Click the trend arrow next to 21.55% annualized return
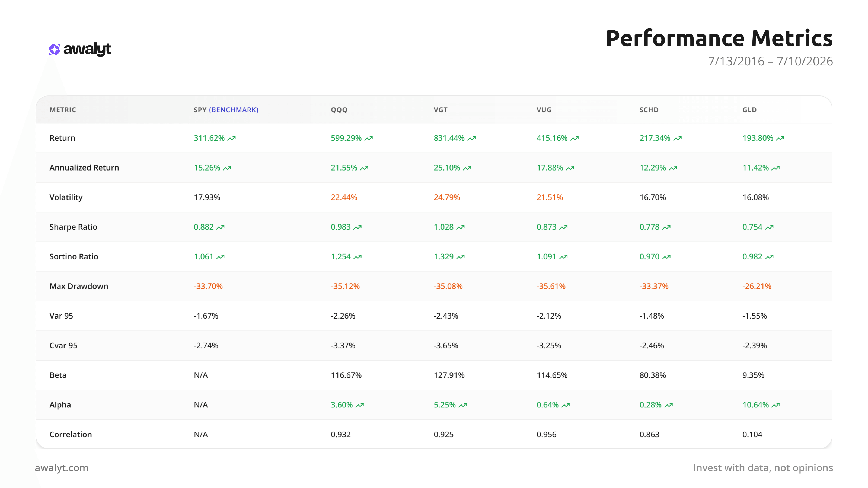The image size is (868, 488). (364, 168)
